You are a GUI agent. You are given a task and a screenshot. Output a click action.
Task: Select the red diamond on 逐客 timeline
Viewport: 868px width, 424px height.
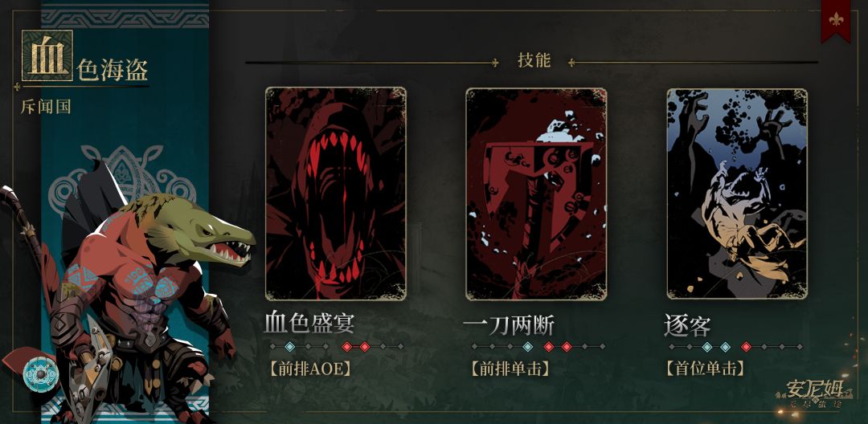pos(746,347)
